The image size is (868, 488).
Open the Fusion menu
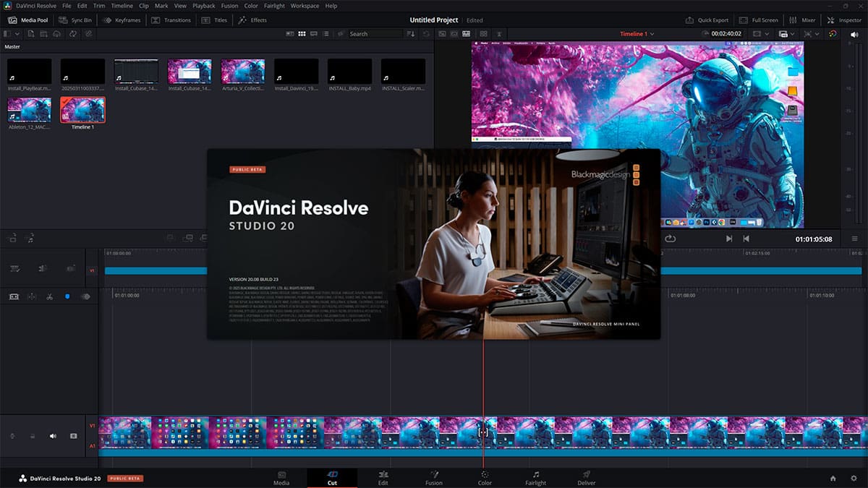(x=229, y=6)
